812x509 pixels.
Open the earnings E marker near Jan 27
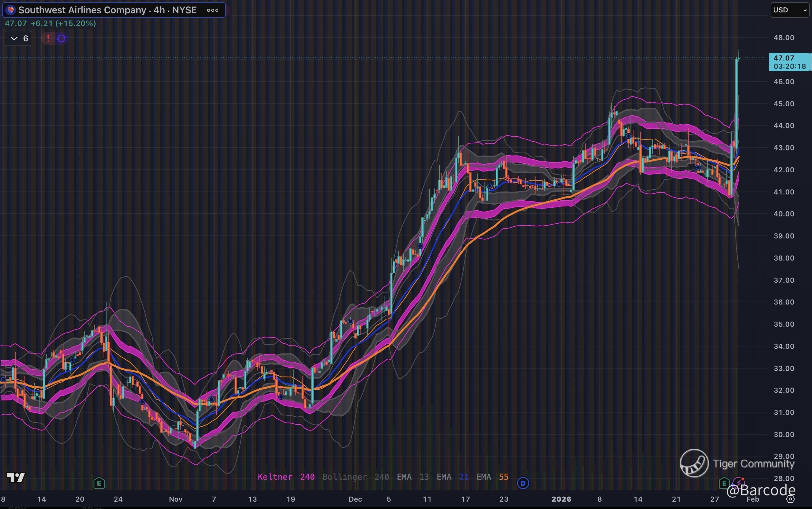(724, 483)
